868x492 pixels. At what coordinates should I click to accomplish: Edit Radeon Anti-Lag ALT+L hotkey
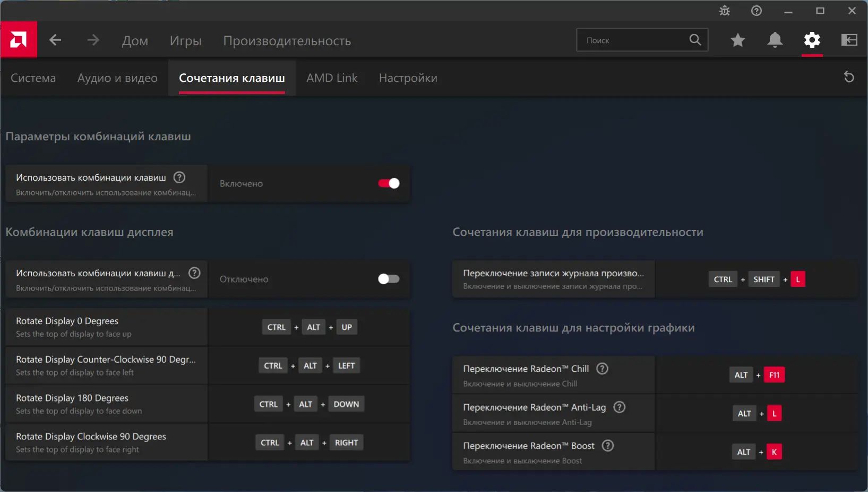click(757, 413)
